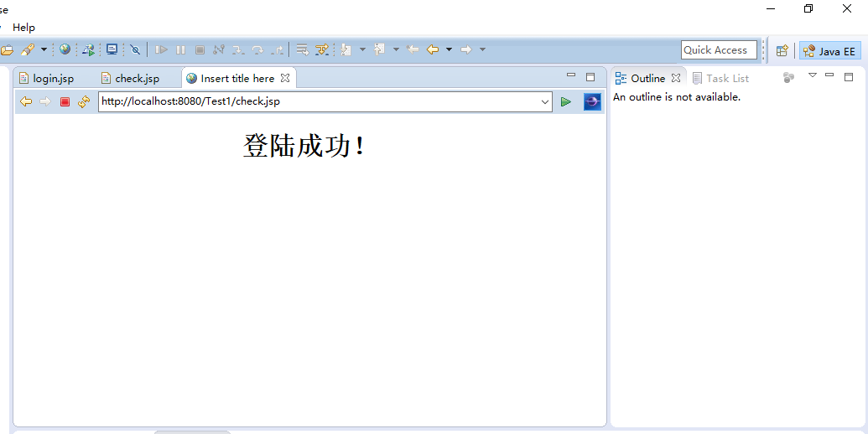This screenshot has width=868, height=434.
Task: Click the Drop to Frame icon
Action: pos(302,49)
